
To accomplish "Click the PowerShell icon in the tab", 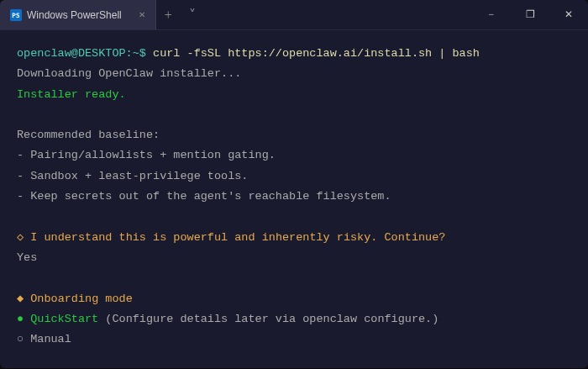I will tap(16, 15).
